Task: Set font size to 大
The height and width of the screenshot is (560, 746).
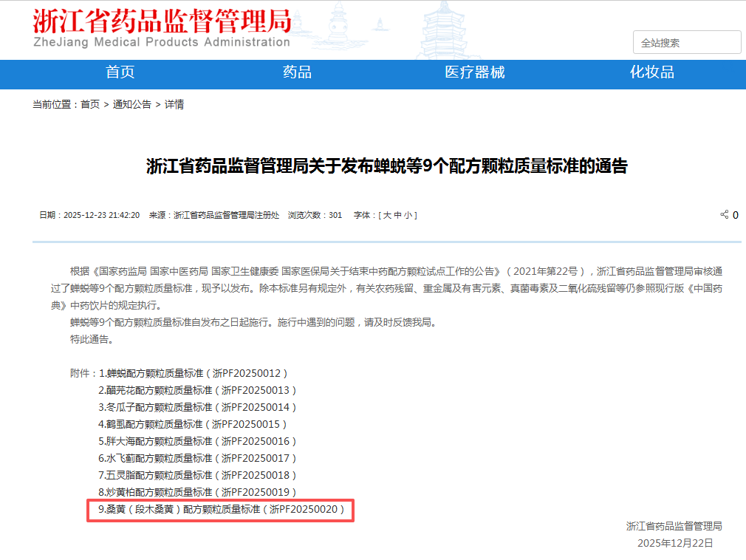Action: click(387, 215)
